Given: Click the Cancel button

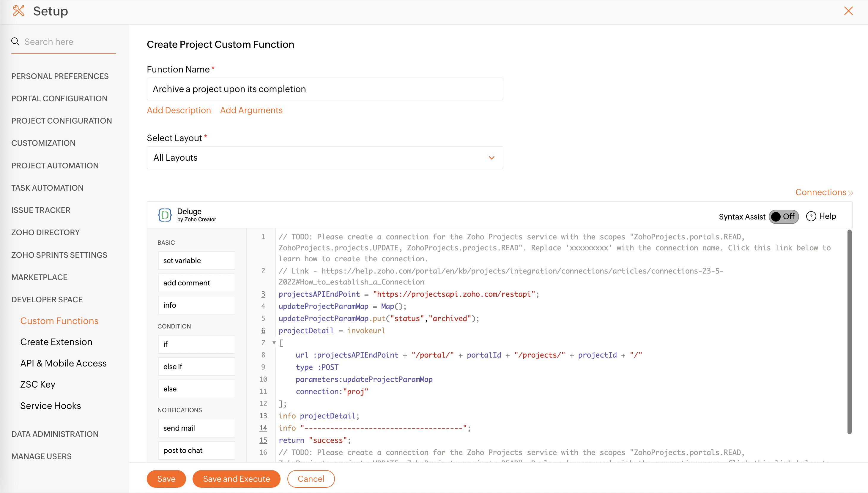Looking at the screenshot, I should (311, 479).
